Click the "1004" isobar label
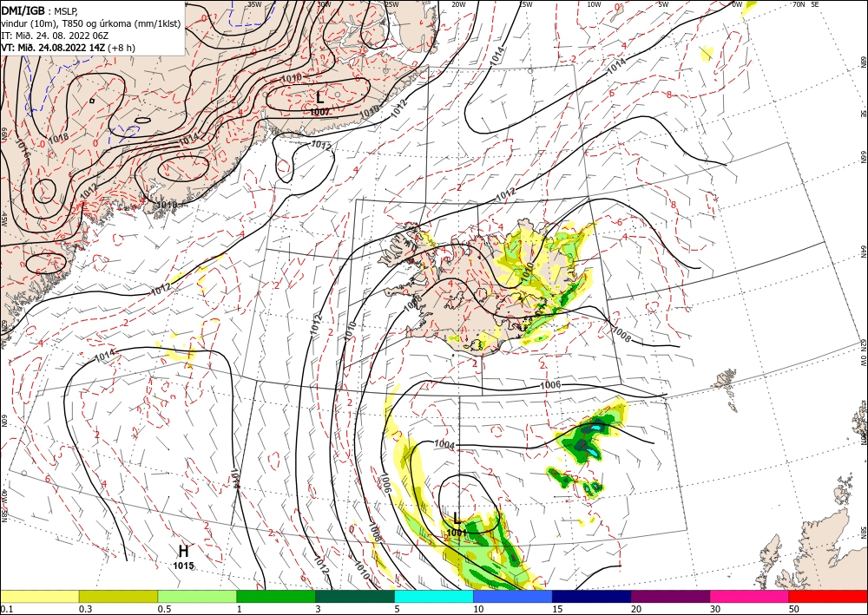The height and width of the screenshot is (615, 868). [444, 444]
